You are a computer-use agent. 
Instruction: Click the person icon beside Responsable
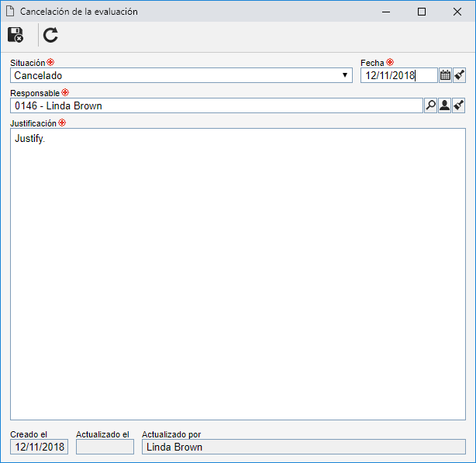point(445,105)
